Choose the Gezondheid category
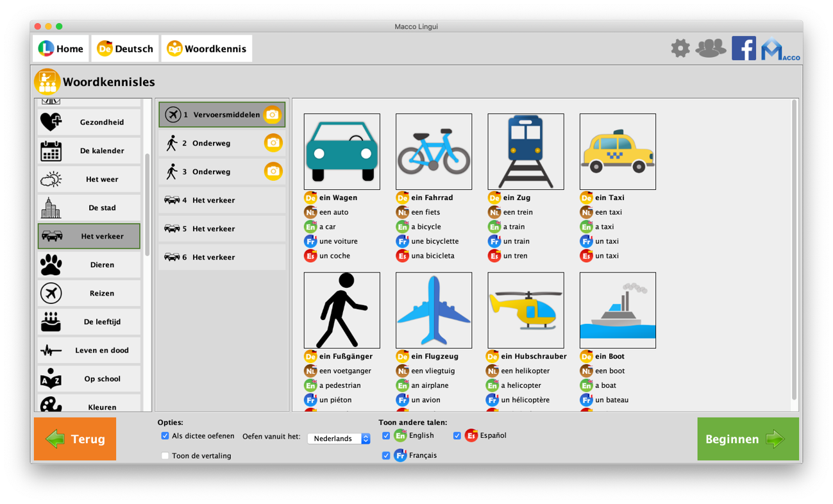Viewport: 833px width, 504px height. coord(88,122)
